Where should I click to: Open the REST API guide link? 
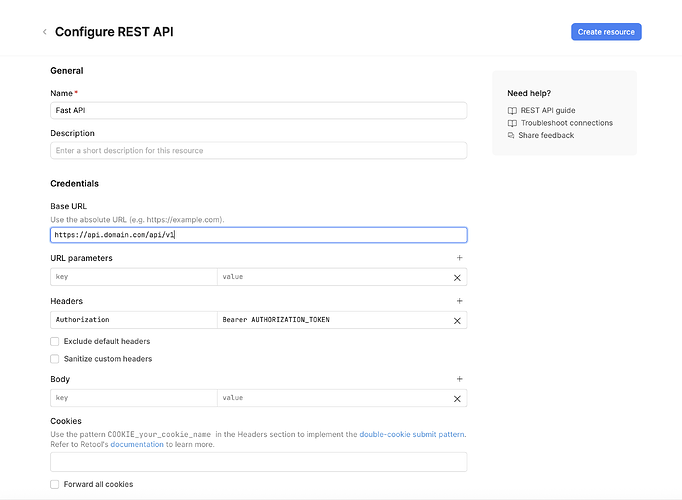(x=548, y=110)
